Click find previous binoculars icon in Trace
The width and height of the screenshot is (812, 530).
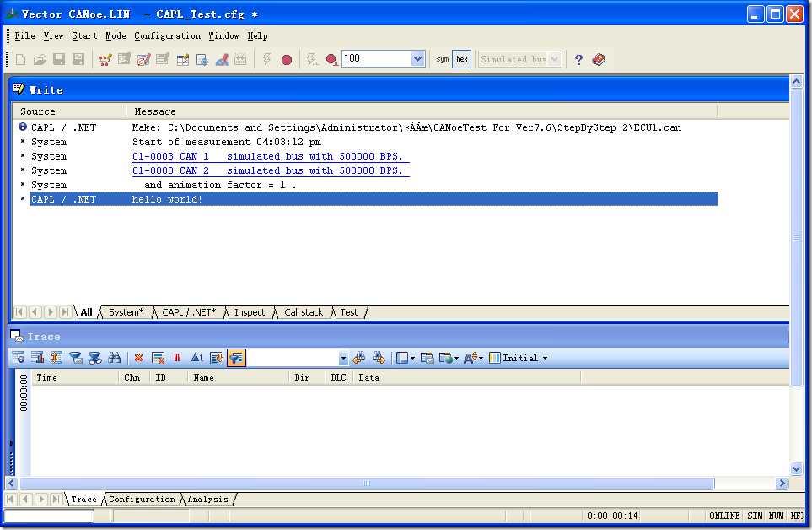[358, 358]
